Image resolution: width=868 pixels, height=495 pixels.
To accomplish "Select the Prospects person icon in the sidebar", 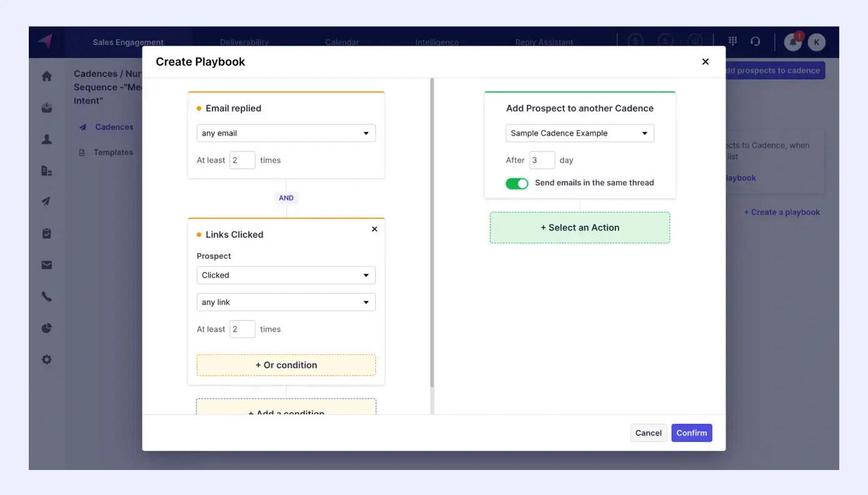I will [x=46, y=139].
